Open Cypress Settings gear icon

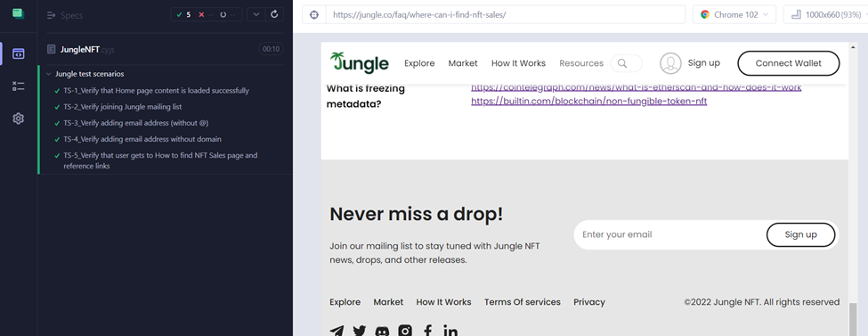tap(19, 119)
